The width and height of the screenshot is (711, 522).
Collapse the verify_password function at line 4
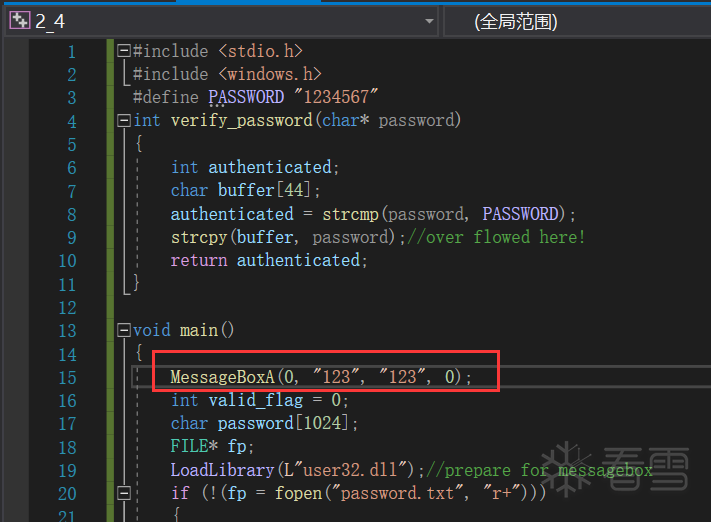(x=123, y=121)
